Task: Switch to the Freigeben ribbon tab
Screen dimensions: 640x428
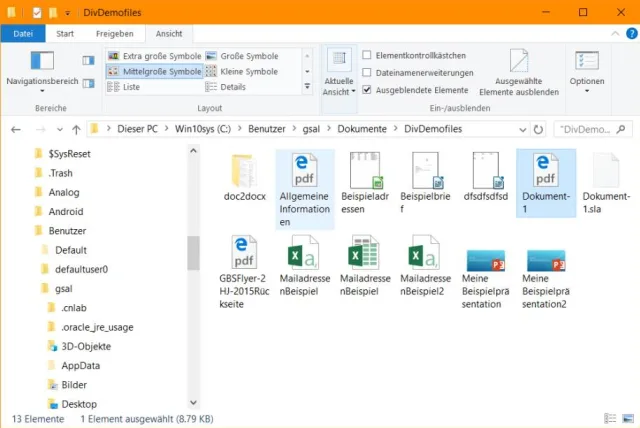Action: click(x=114, y=33)
